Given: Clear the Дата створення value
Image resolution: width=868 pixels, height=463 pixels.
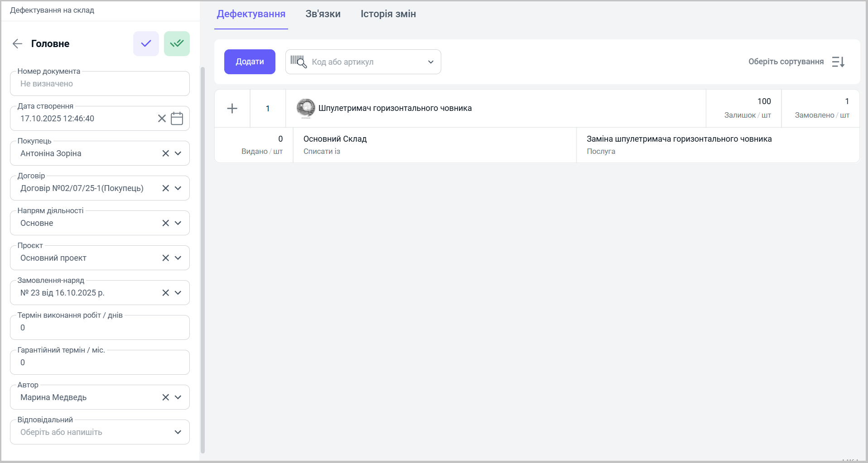Looking at the screenshot, I should [162, 119].
